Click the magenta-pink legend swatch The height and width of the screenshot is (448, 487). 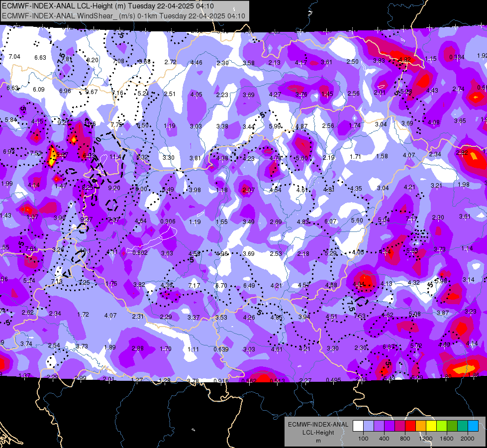(x=400, y=426)
